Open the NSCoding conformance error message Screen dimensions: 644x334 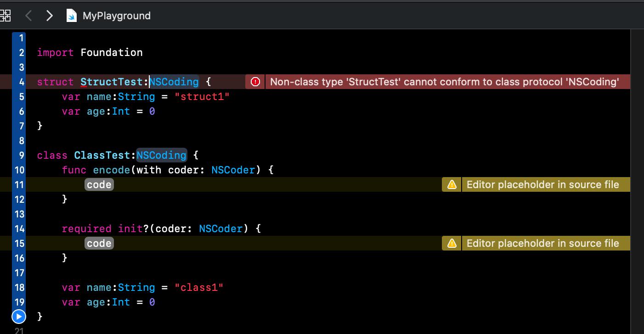(445, 82)
